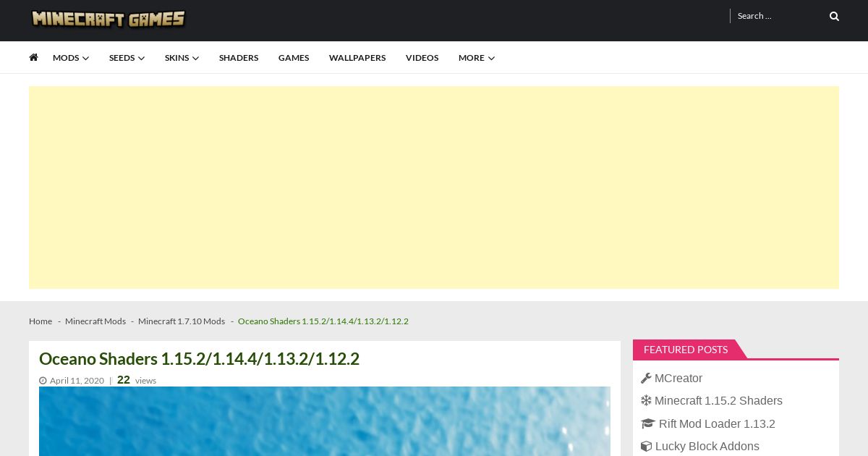
Task: Select the FEATURED POSTS tab heading
Action: pos(686,350)
